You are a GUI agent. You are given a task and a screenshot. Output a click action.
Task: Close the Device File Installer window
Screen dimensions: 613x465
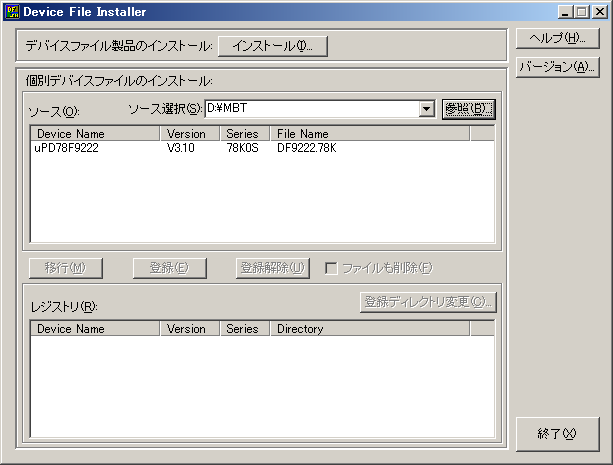[599, 12]
